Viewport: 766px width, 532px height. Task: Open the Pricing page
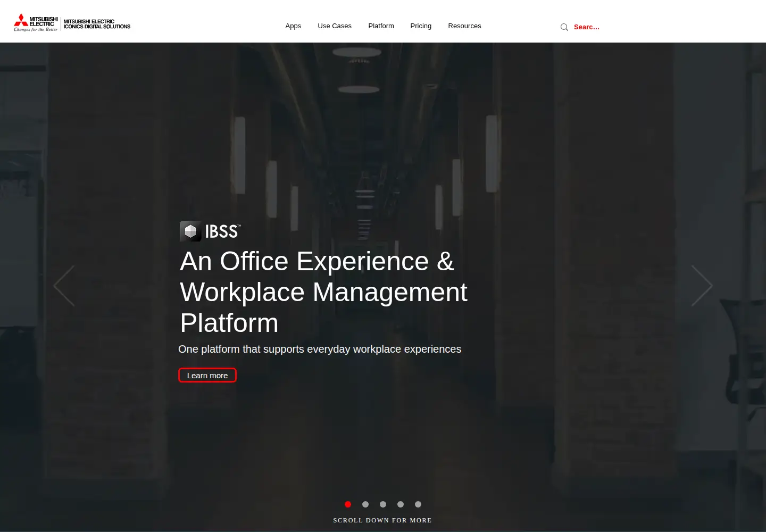click(421, 26)
